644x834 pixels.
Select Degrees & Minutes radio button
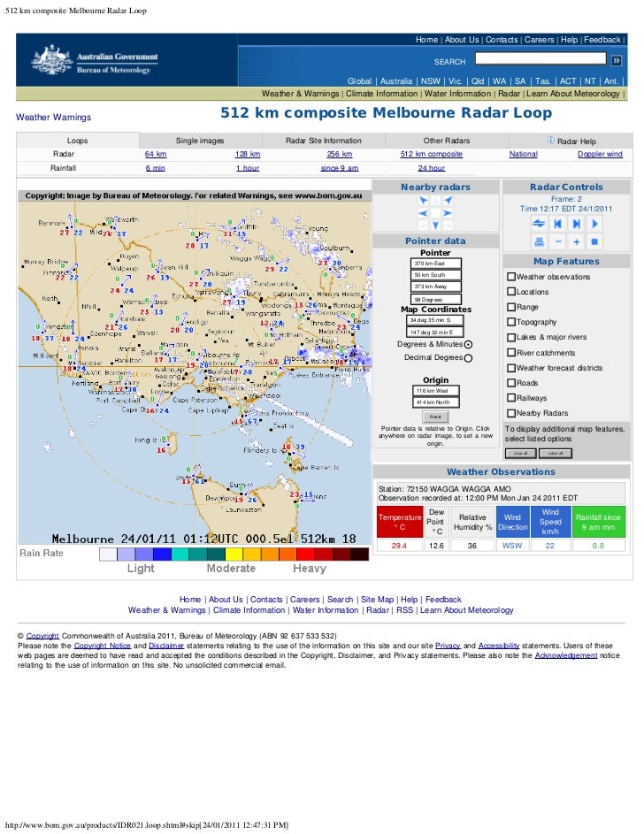[x=468, y=345]
